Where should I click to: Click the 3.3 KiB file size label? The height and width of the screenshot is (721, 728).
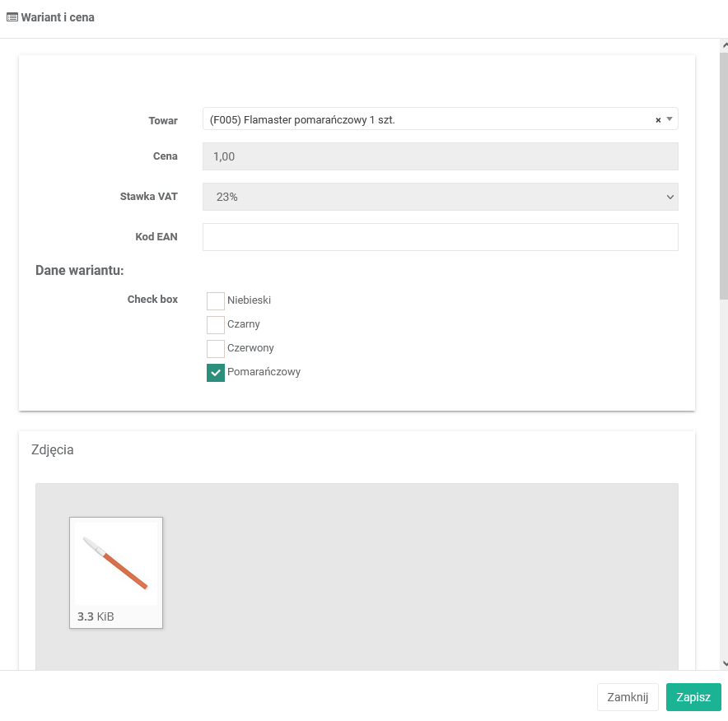click(x=96, y=616)
